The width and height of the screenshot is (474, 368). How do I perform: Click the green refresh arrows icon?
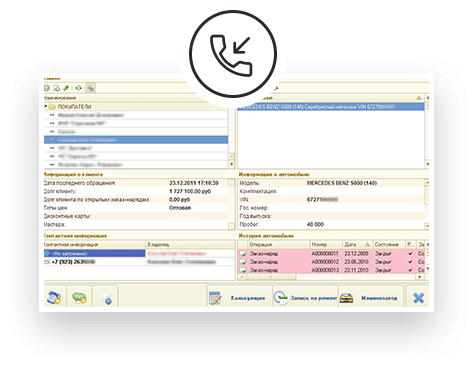click(x=79, y=88)
